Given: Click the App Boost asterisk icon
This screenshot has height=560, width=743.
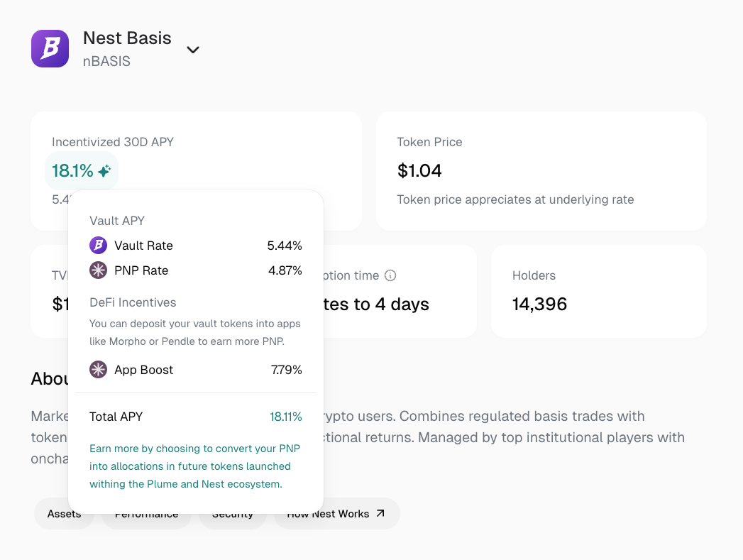Looking at the screenshot, I should point(98,370).
